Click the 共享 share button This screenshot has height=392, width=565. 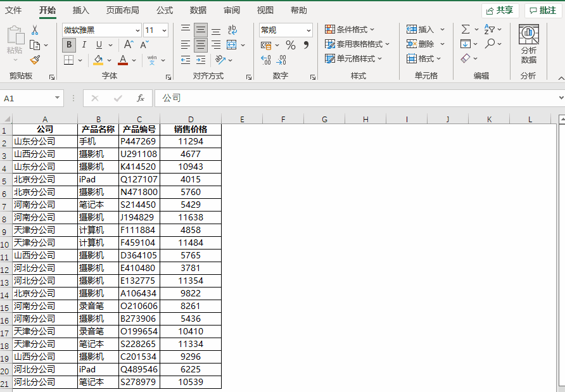500,10
